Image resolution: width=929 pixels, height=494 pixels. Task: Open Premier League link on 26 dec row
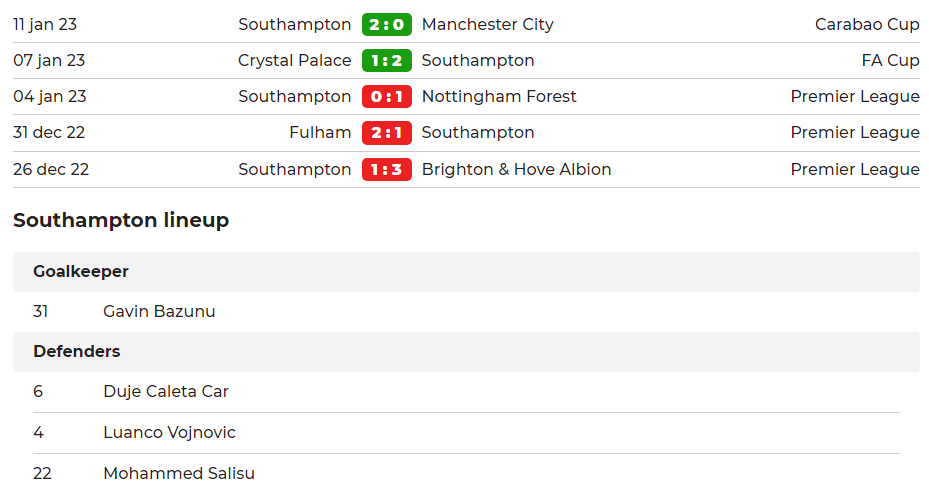tap(855, 169)
